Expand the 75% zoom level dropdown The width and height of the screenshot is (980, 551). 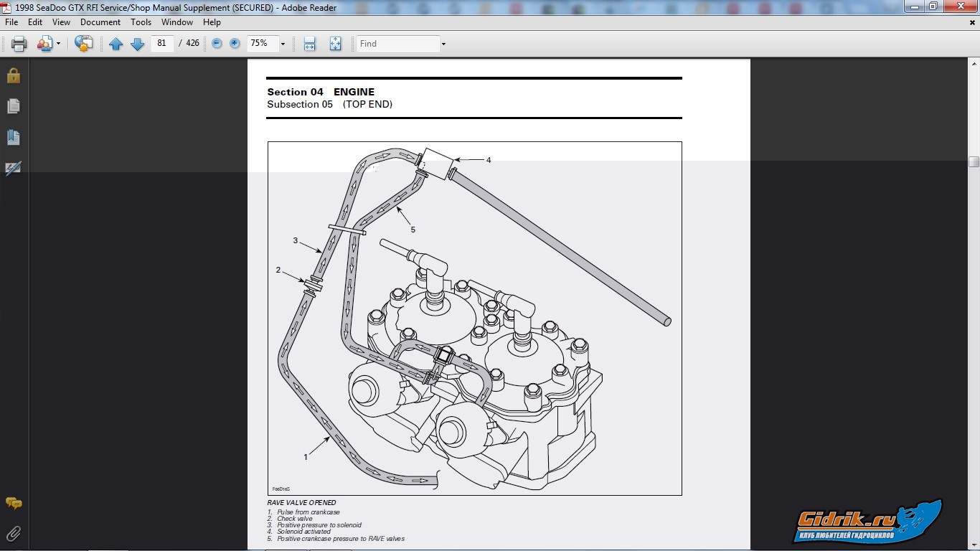(283, 44)
